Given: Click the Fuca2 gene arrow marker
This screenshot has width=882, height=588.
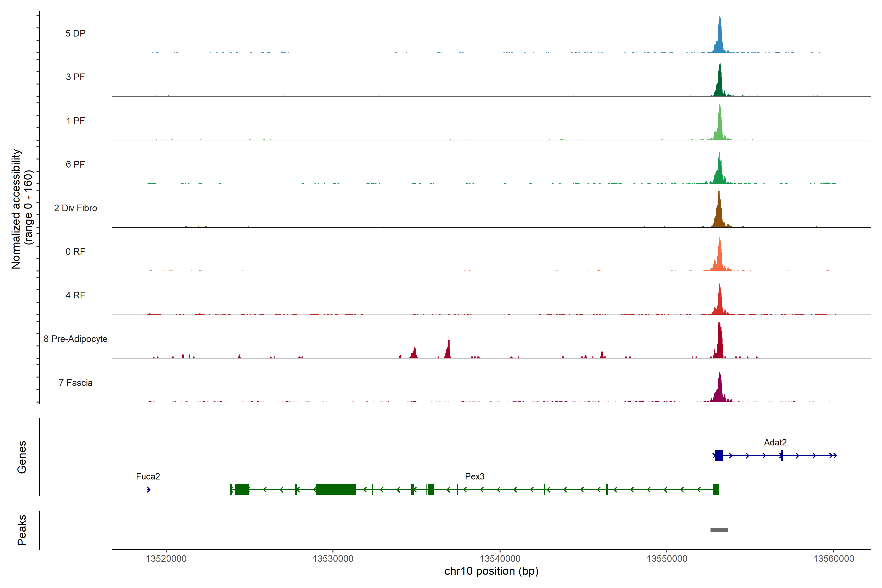Looking at the screenshot, I should point(148,489).
